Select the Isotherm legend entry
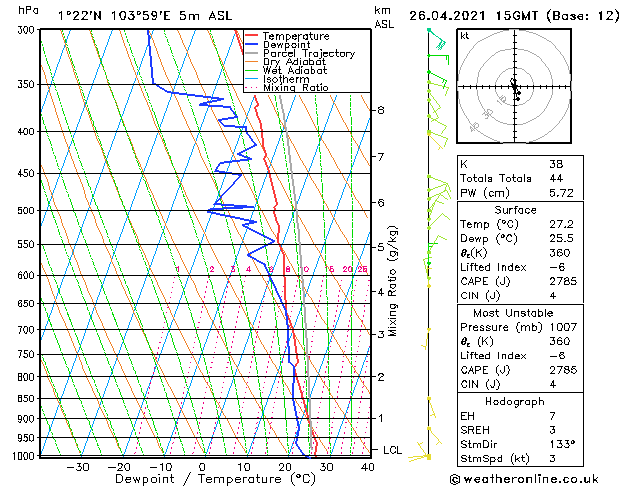629x486 pixels. pyautogui.click(x=280, y=79)
